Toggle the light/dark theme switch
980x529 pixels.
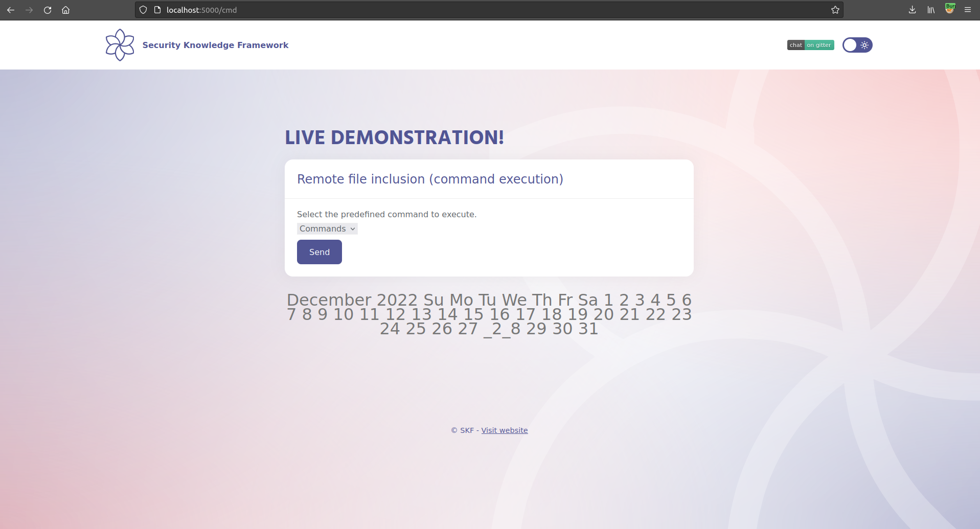coord(857,45)
